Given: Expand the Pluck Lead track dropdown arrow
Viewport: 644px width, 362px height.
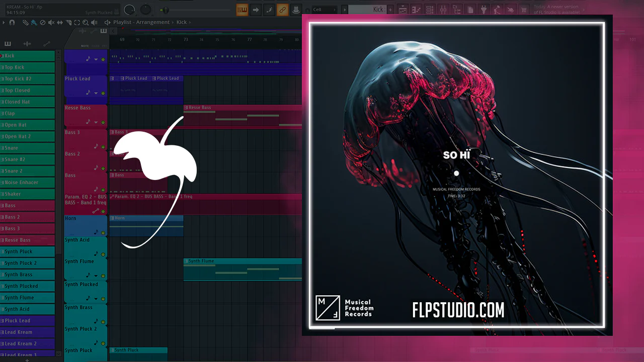Looking at the screenshot, I should click(96, 93).
